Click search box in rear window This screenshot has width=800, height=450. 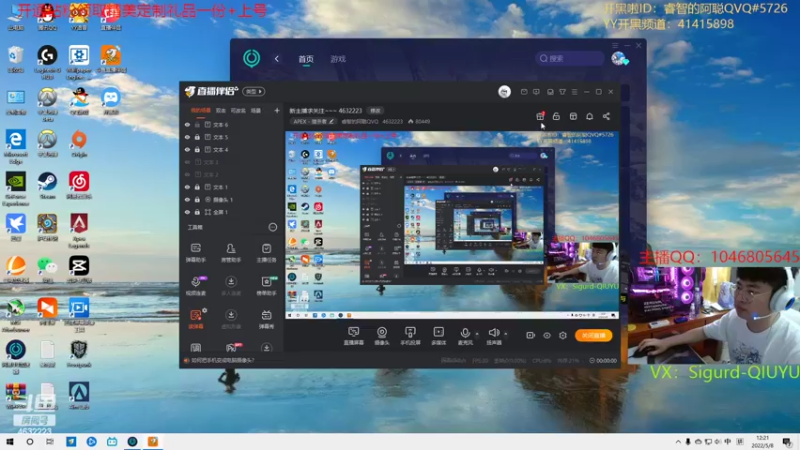[x=569, y=59]
